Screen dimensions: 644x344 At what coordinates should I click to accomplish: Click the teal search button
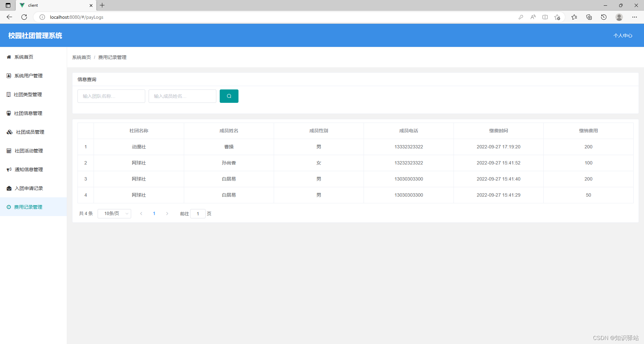pyautogui.click(x=229, y=96)
